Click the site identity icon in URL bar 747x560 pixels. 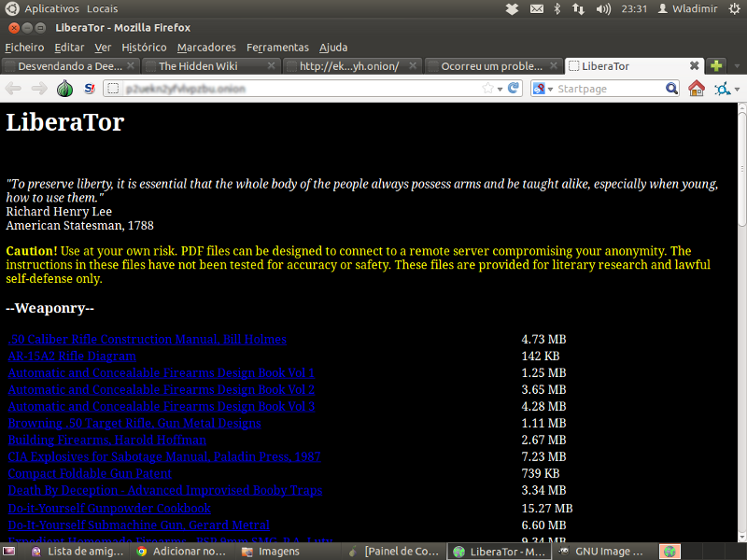(x=113, y=89)
